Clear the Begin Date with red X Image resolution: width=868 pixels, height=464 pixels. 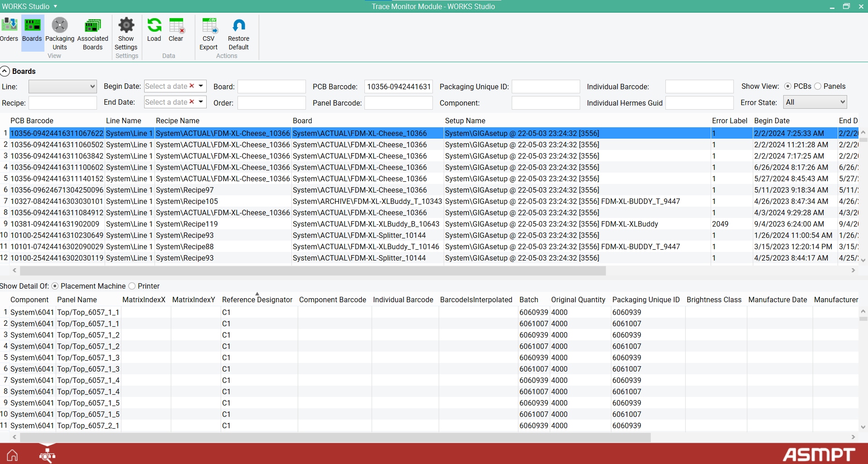pos(192,86)
